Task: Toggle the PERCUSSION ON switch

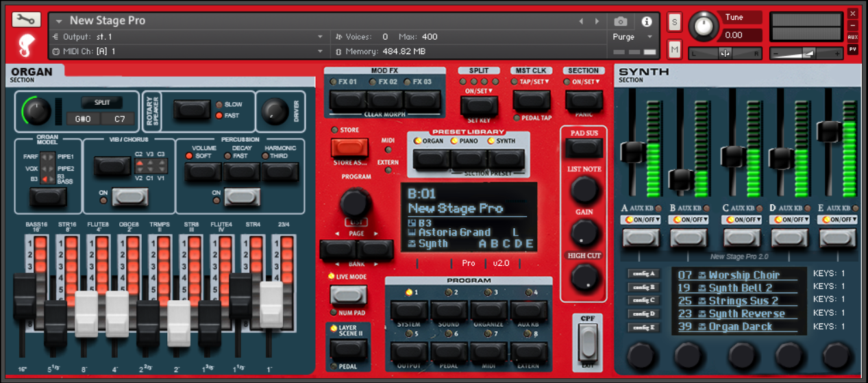Action: pos(243,198)
